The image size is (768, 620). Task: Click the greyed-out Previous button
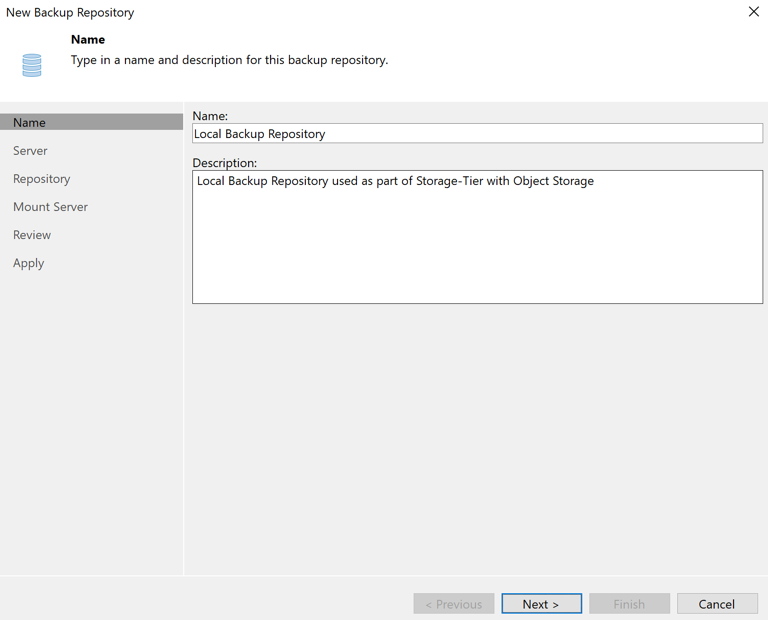pos(453,603)
